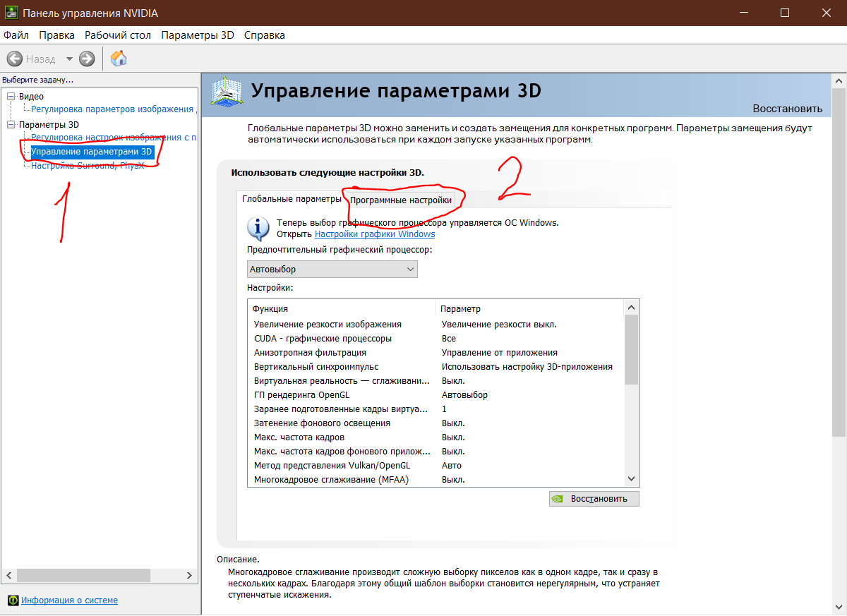Viewport: 847px width, 616px height.
Task: Select the ГП рендеринга OpenGL row
Action: (436, 395)
